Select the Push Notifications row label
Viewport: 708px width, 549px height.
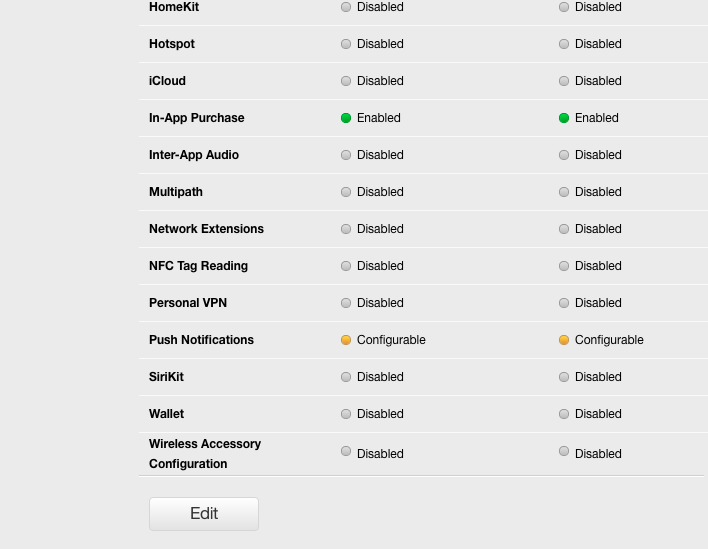(201, 340)
